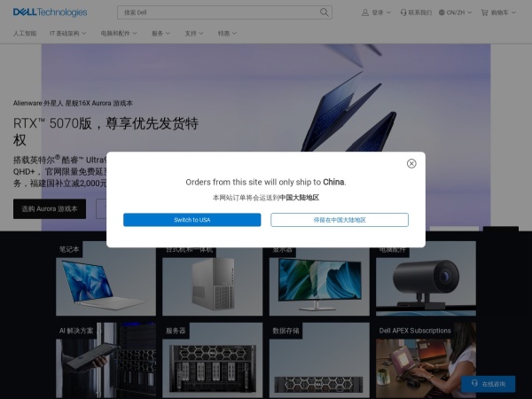
Task: Choose 停留在中国大陆地区 to stay on China site
Action: [x=340, y=220]
